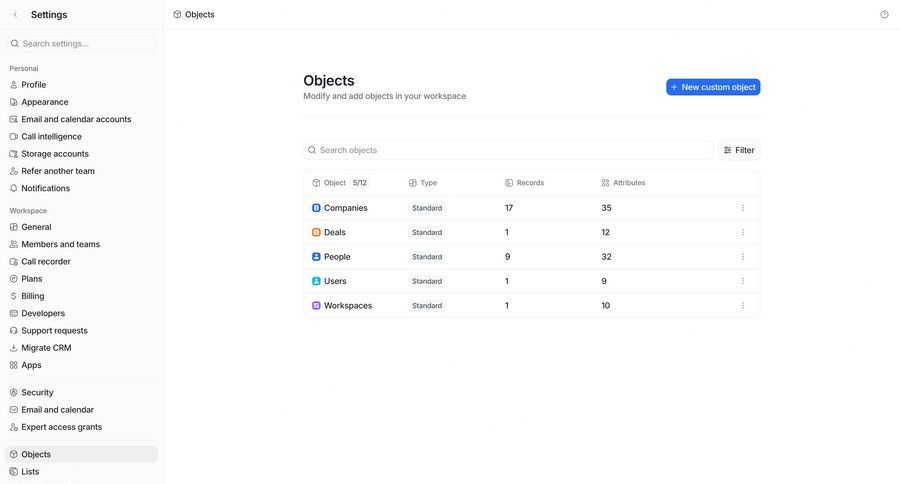Click the People object icon
Viewport: 900px width, 484px height.
tap(316, 257)
